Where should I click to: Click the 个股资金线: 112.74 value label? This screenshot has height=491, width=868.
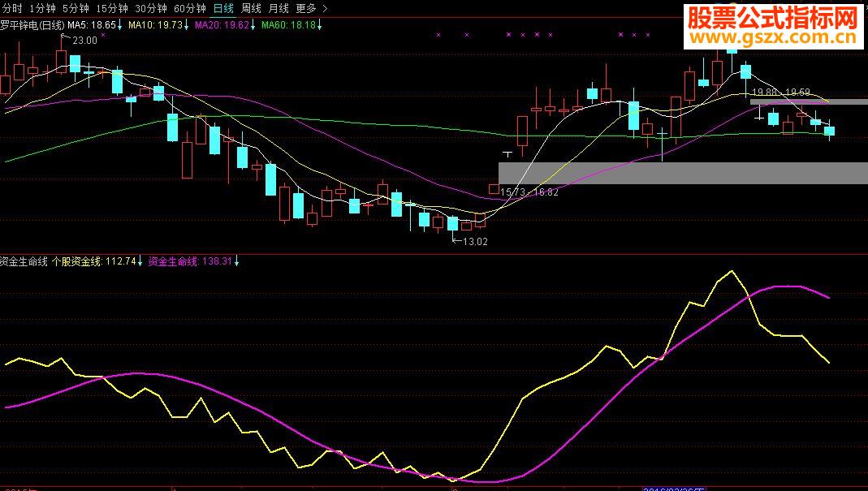coord(97,261)
